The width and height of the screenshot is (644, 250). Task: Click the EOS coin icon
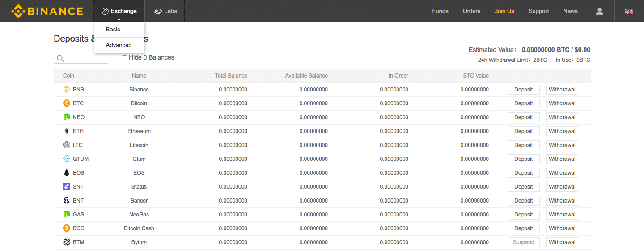67,173
